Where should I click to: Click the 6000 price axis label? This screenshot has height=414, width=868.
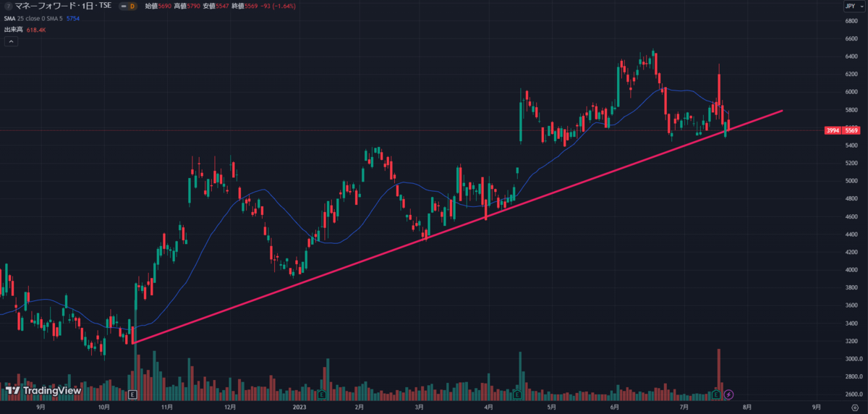pos(851,92)
